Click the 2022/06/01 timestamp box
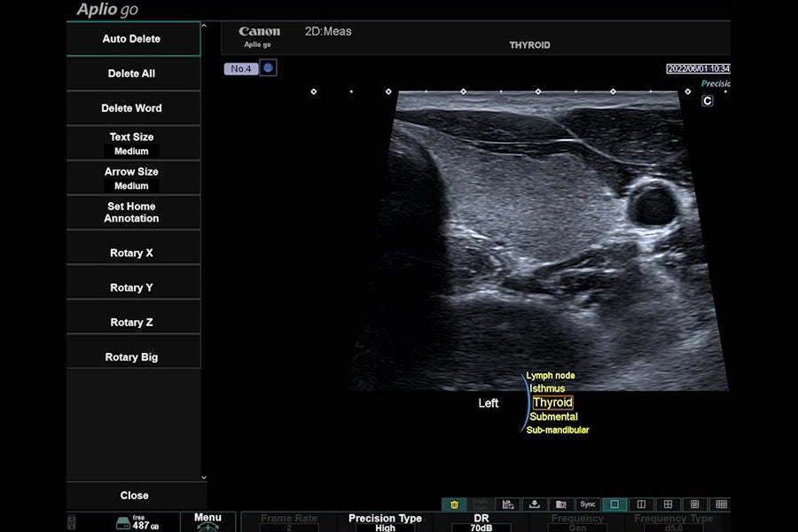Image resolution: width=798 pixels, height=532 pixels. coord(699,68)
